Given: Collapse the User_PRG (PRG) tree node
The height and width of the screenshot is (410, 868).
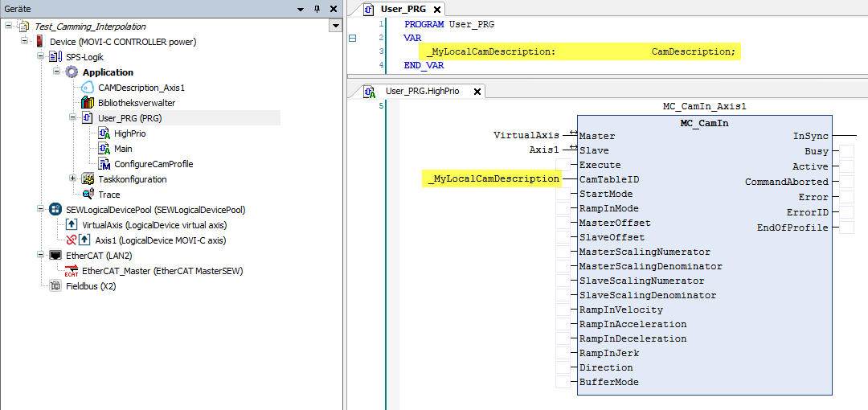Looking at the screenshot, I should pyautogui.click(x=73, y=118).
